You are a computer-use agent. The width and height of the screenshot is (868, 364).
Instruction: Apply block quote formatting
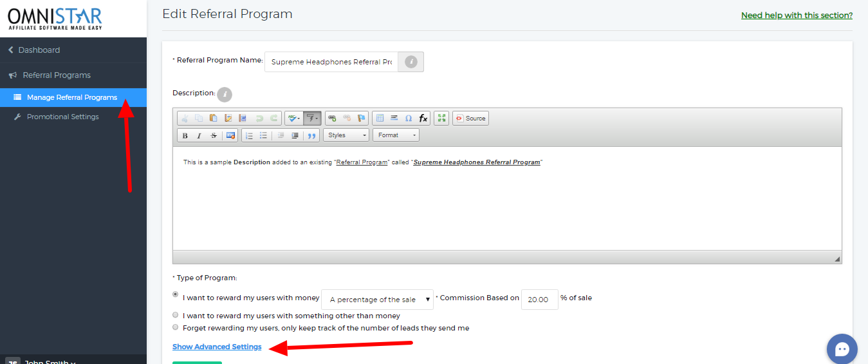click(x=312, y=135)
